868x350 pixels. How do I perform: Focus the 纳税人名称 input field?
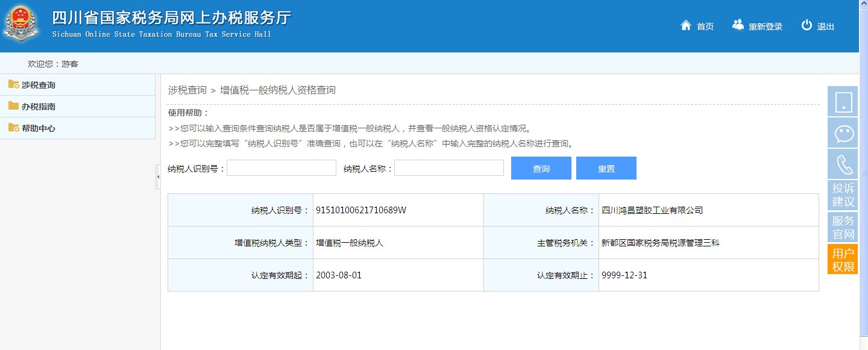click(x=449, y=168)
